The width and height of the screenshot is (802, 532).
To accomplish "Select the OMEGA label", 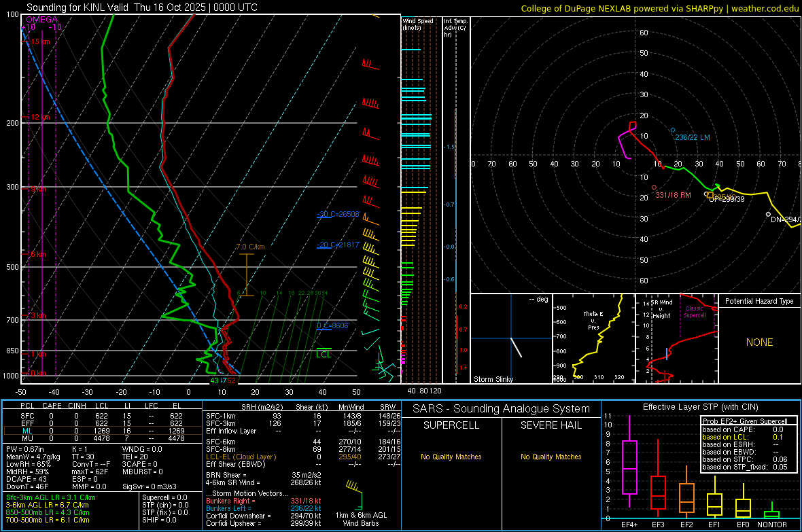I will coord(42,20).
